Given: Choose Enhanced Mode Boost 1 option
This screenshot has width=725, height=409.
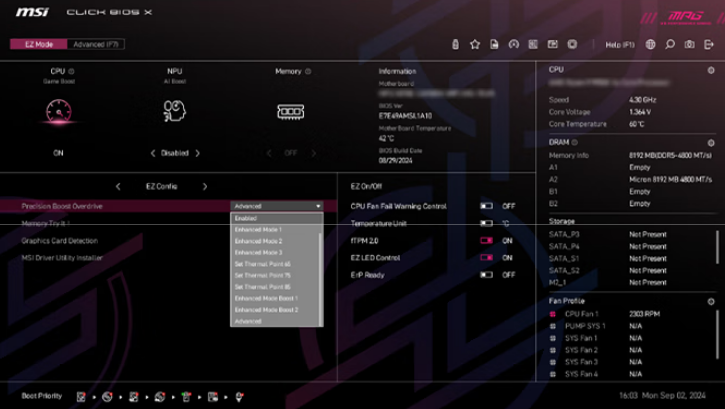Looking at the screenshot, I should (275, 299).
